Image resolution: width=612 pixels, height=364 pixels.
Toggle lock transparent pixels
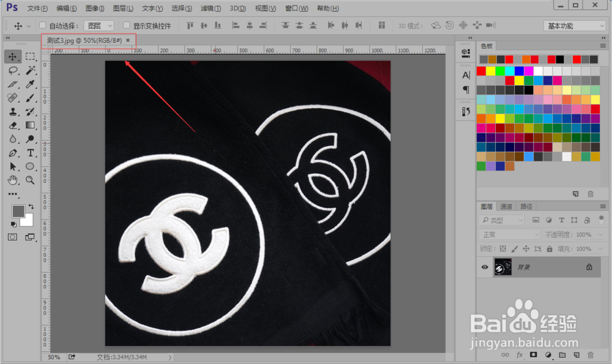(x=503, y=249)
